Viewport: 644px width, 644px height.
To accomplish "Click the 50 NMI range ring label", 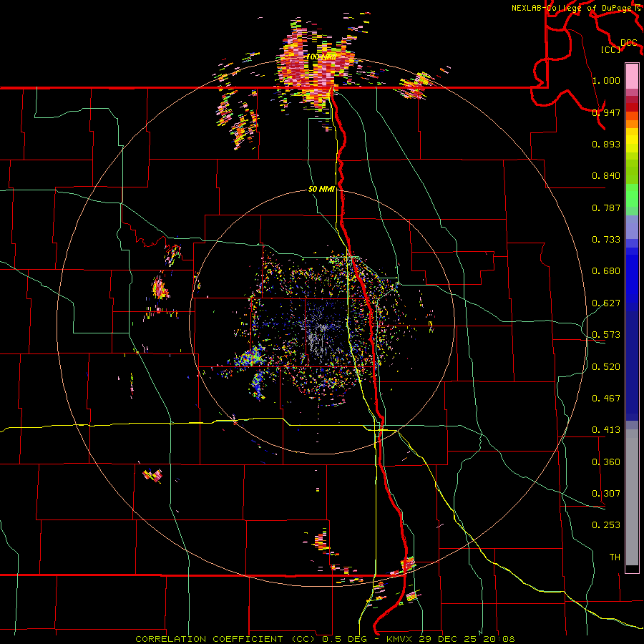I will [321, 190].
